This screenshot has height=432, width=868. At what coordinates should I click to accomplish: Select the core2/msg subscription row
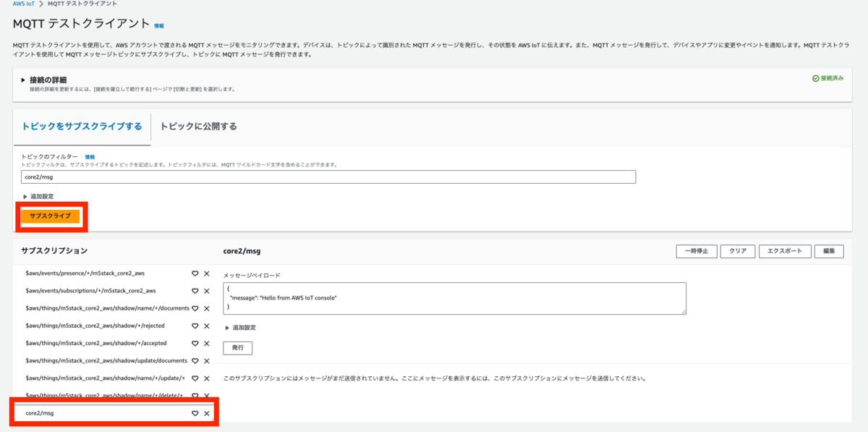[x=116, y=413]
